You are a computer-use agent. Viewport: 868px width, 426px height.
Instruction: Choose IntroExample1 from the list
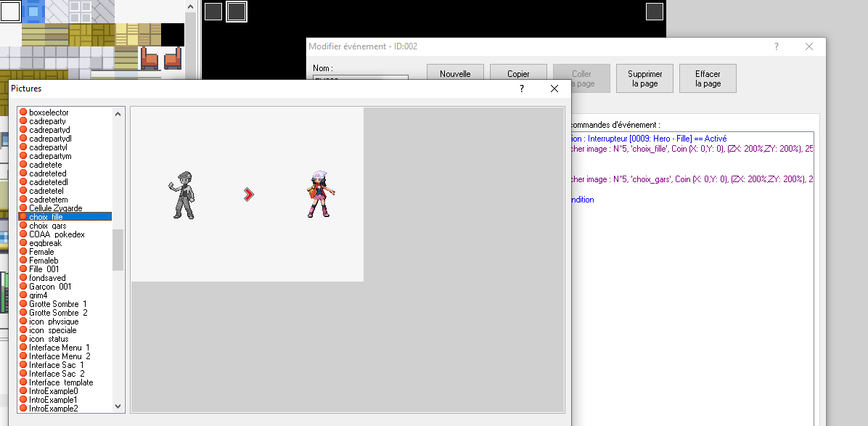(53, 400)
